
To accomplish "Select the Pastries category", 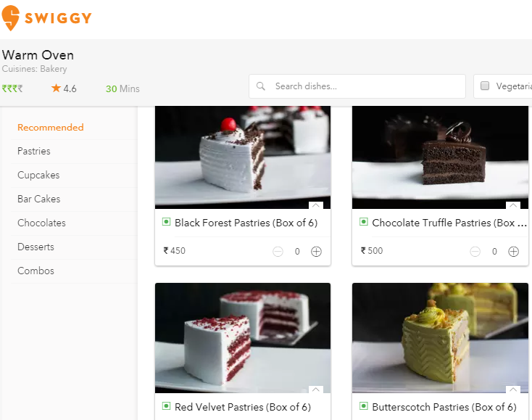I will coord(34,151).
